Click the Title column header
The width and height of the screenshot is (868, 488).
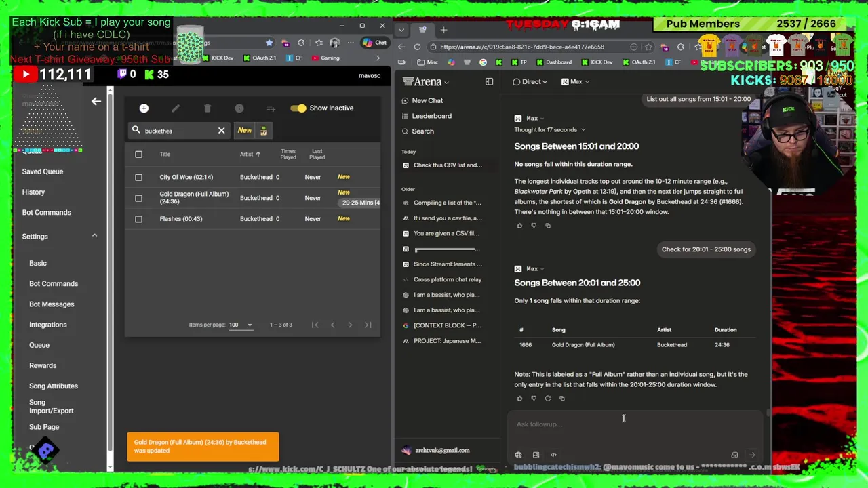(x=165, y=154)
